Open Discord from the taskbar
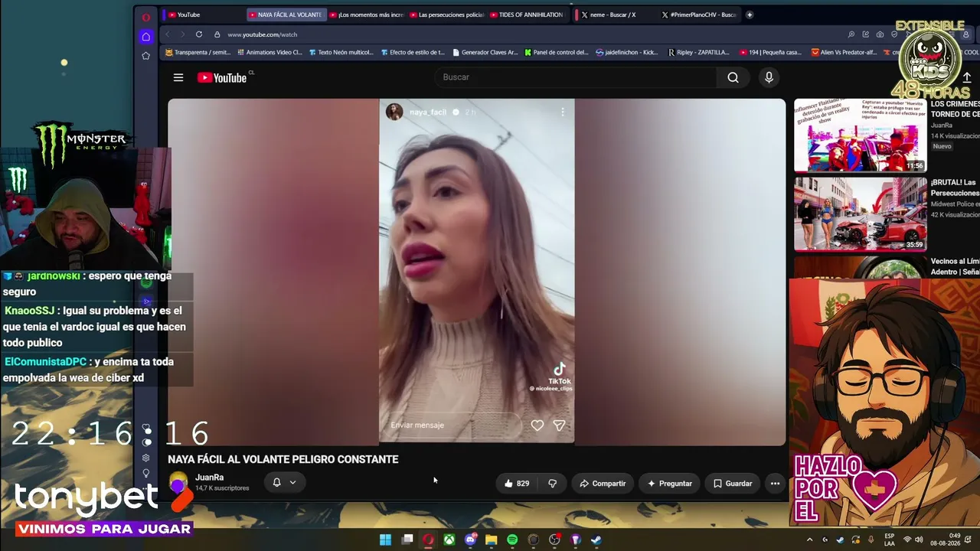Screen dimensions: 980x551 (x=471, y=540)
